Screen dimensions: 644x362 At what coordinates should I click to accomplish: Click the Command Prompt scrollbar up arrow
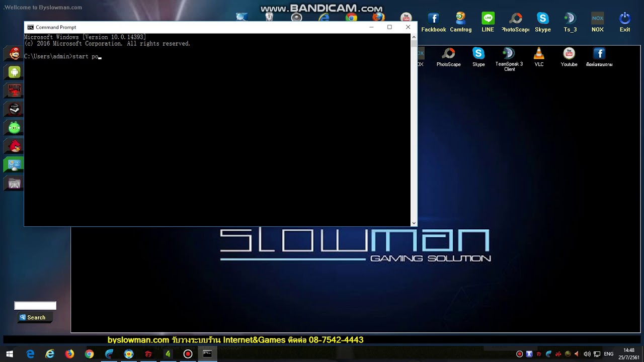[414, 37]
